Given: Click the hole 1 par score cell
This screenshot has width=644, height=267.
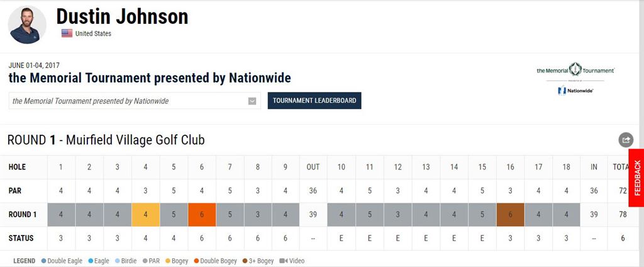Looking at the screenshot, I should tap(61, 215).
